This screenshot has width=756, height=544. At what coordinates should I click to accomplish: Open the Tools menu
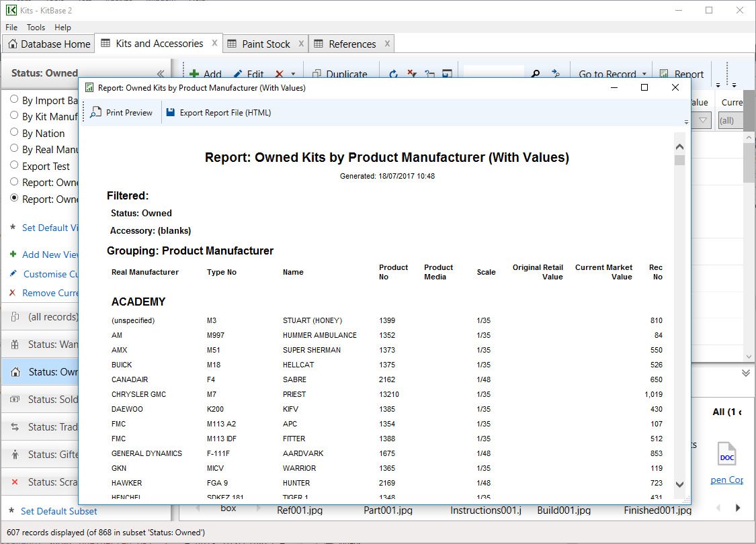(x=36, y=28)
